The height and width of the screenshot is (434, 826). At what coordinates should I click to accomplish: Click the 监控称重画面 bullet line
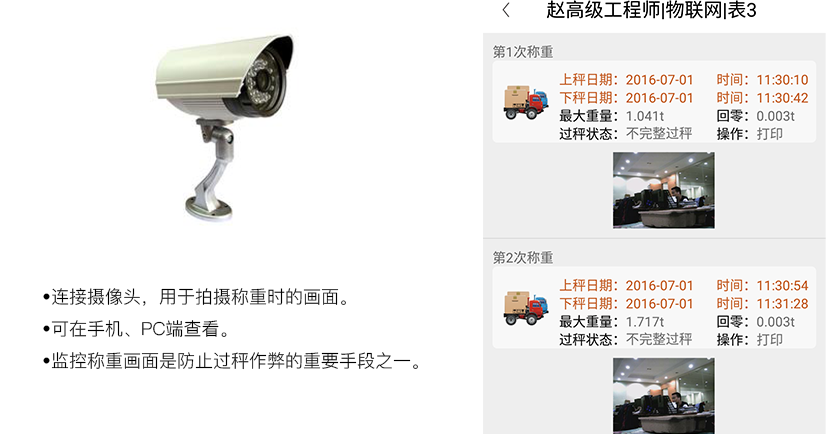click(232, 361)
